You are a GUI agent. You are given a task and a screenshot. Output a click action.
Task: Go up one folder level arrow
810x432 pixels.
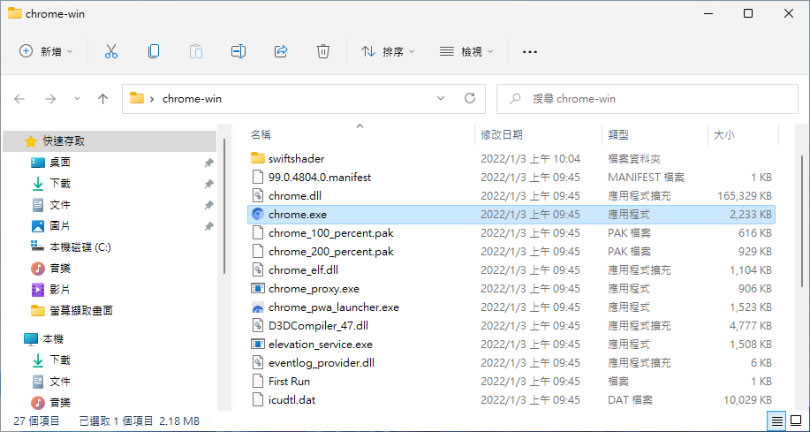pos(103,99)
